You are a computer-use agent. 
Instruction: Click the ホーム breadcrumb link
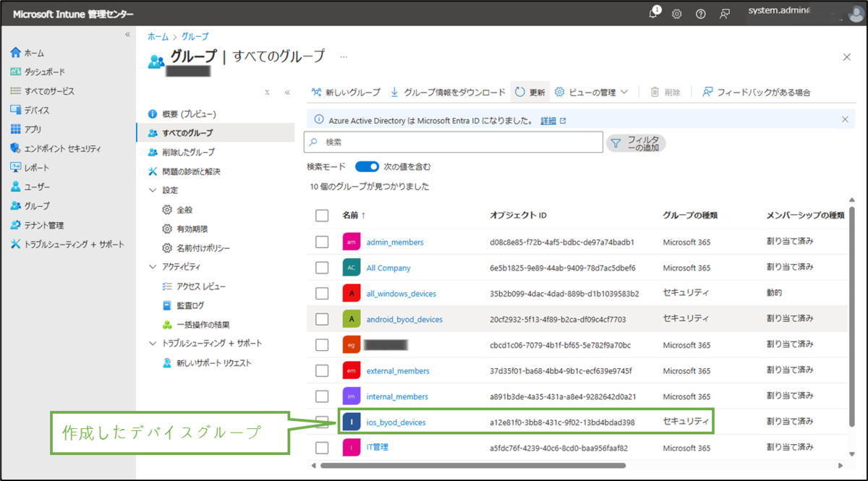(158, 36)
